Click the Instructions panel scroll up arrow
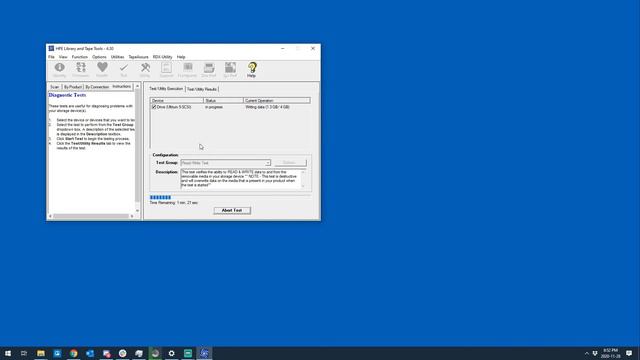 click(x=138, y=86)
